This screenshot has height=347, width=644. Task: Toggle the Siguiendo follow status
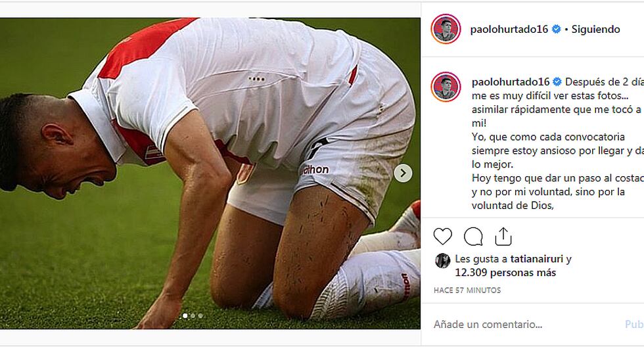595,29
